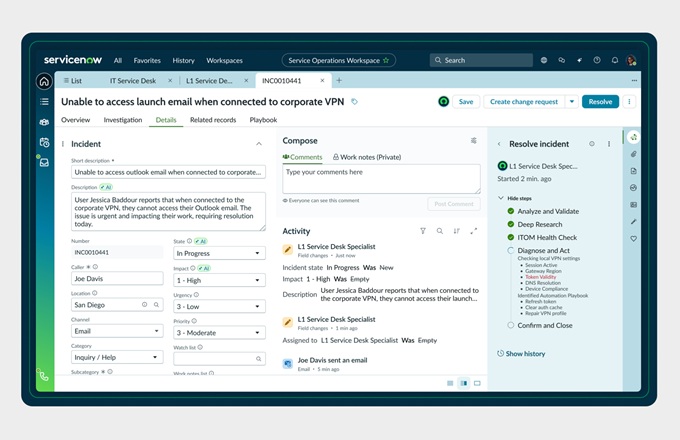The width and height of the screenshot is (680, 440).
Task: Select the Diagnose and Act step circle
Action: pos(510,251)
